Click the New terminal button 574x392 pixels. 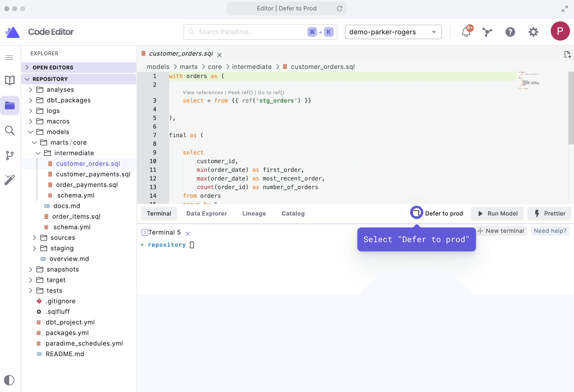[501, 230]
